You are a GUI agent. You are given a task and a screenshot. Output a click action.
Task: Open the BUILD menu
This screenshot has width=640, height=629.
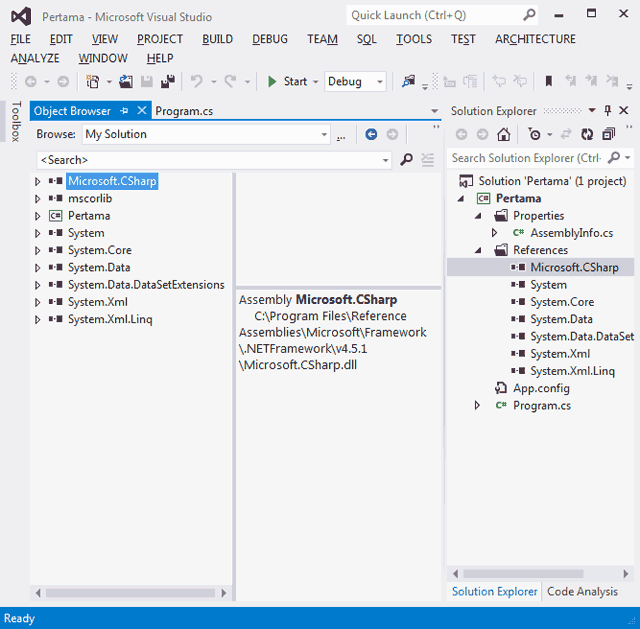pos(217,39)
